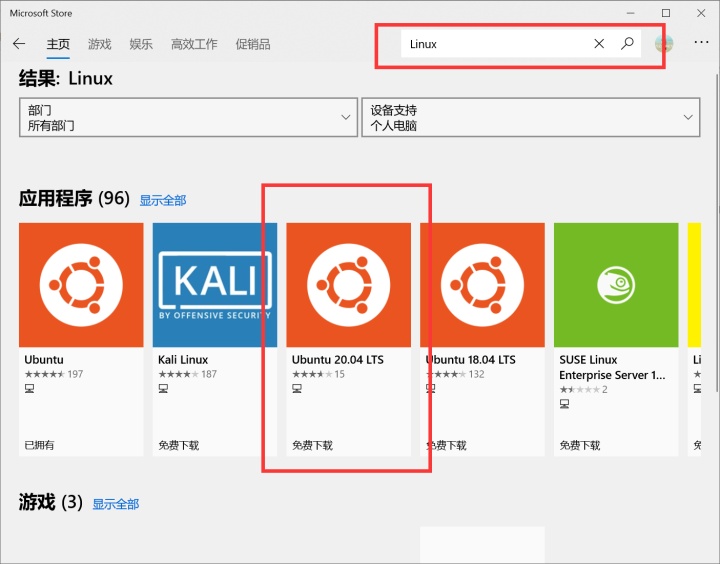This screenshot has height=564, width=720.
Task: Click the Ubuntu rating stars with 197
Action: (x=54, y=374)
